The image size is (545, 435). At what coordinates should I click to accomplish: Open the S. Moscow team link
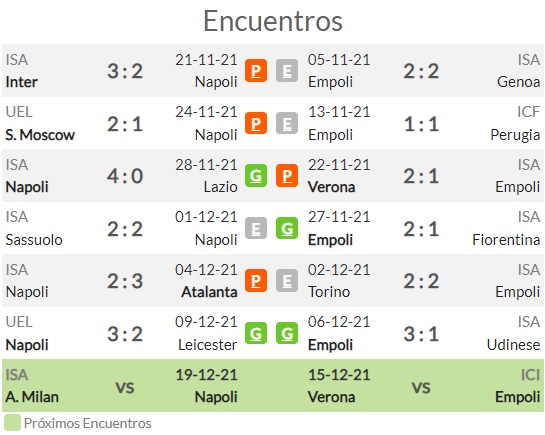[x=40, y=135]
